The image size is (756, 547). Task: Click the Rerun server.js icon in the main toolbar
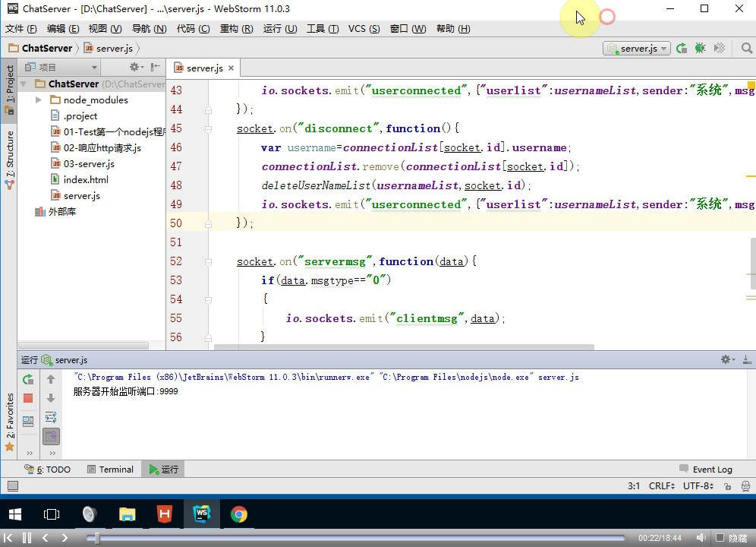[x=682, y=48]
